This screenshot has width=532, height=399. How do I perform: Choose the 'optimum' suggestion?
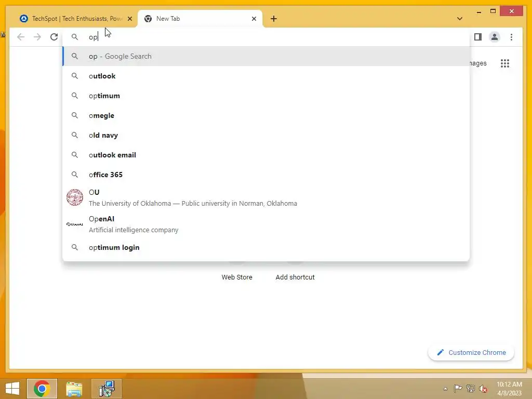click(x=267, y=96)
